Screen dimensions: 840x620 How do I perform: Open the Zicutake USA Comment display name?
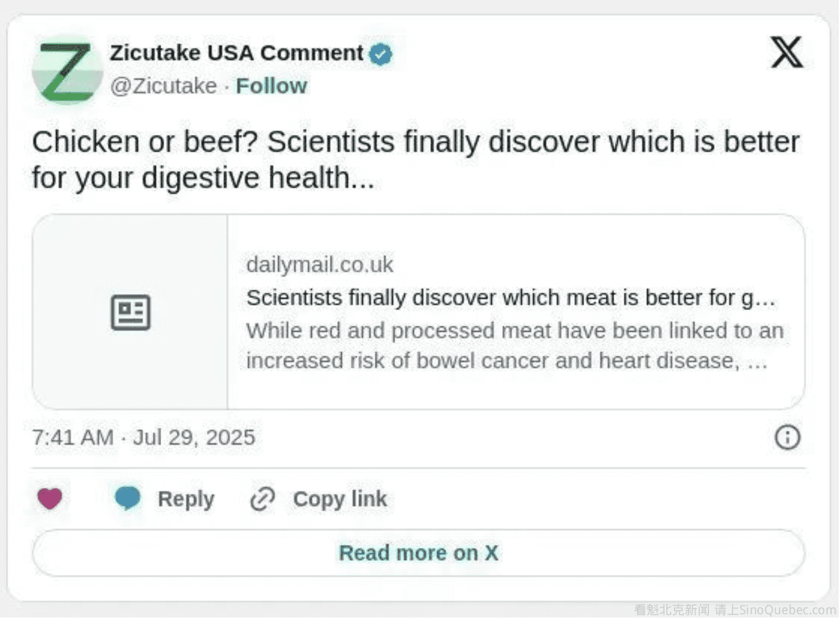[x=236, y=53]
